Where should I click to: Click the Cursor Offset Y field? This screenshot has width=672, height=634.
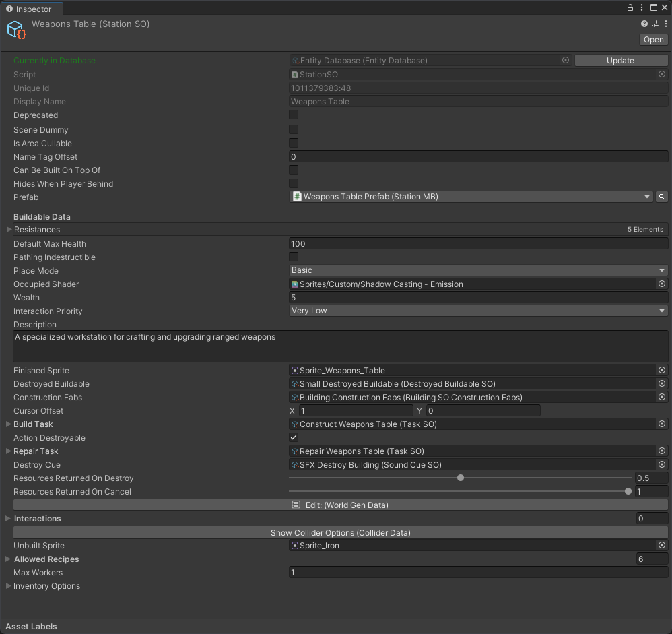coord(483,410)
